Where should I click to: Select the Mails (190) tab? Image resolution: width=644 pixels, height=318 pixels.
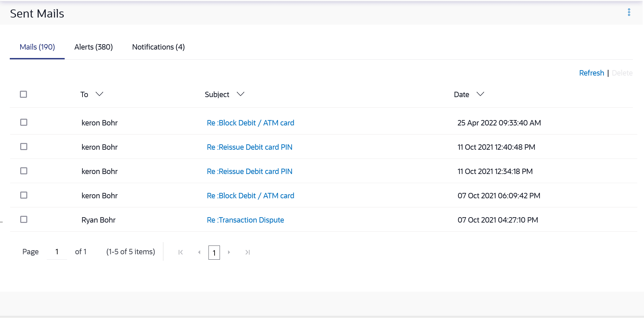(x=37, y=47)
